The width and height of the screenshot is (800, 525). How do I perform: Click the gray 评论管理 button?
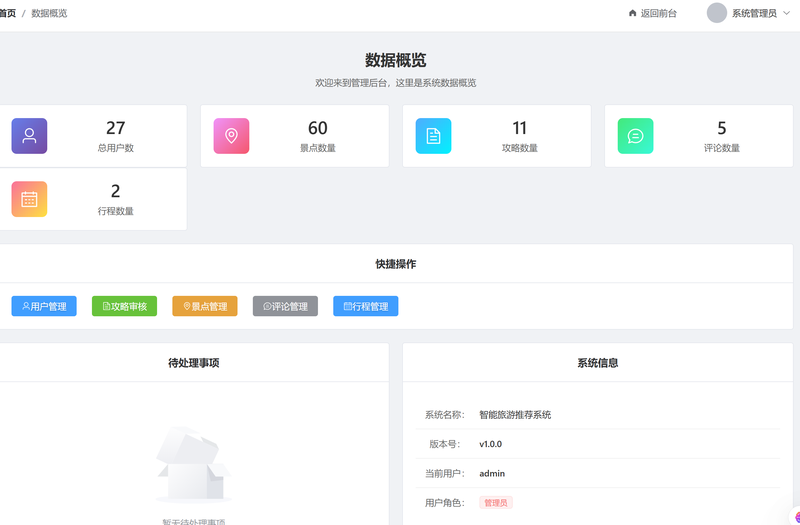click(285, 306)
